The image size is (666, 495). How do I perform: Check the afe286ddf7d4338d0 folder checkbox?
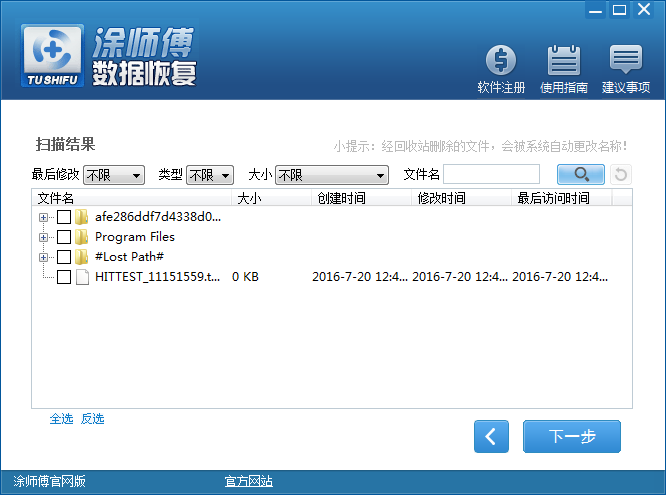[64, 217]
